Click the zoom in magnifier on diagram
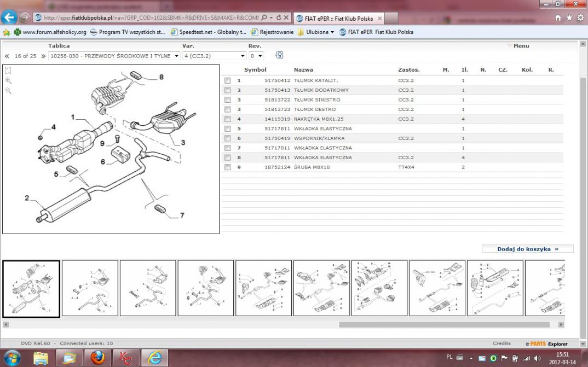Viewport: 588px width, 367px height. (8, 80)
